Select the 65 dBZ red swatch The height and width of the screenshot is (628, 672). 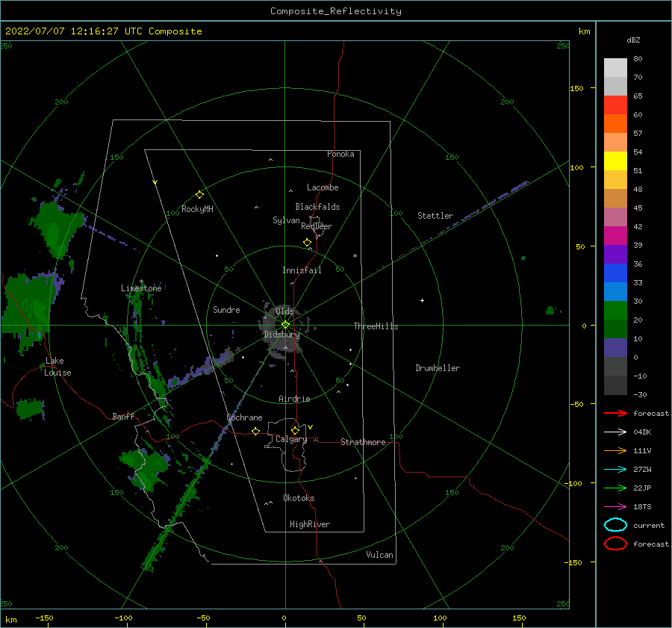point(615,105)
